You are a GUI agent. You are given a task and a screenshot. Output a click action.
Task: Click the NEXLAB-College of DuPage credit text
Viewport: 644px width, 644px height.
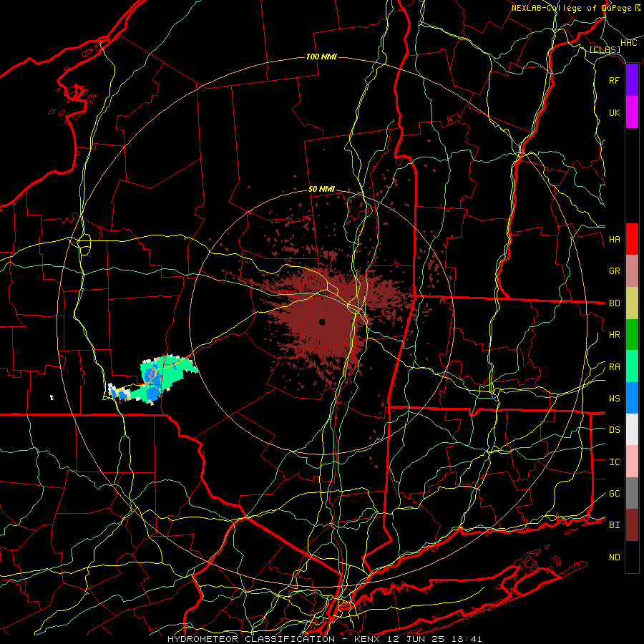coord(571,8)
